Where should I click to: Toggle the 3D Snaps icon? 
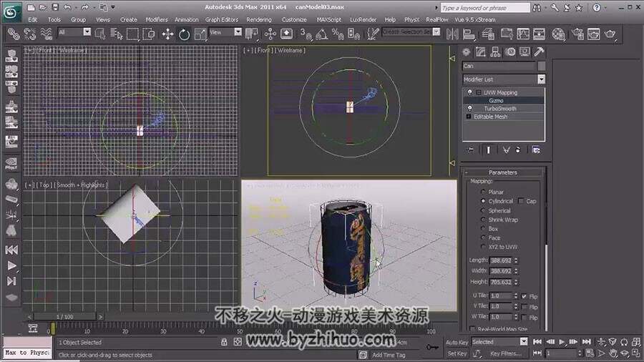306,34
